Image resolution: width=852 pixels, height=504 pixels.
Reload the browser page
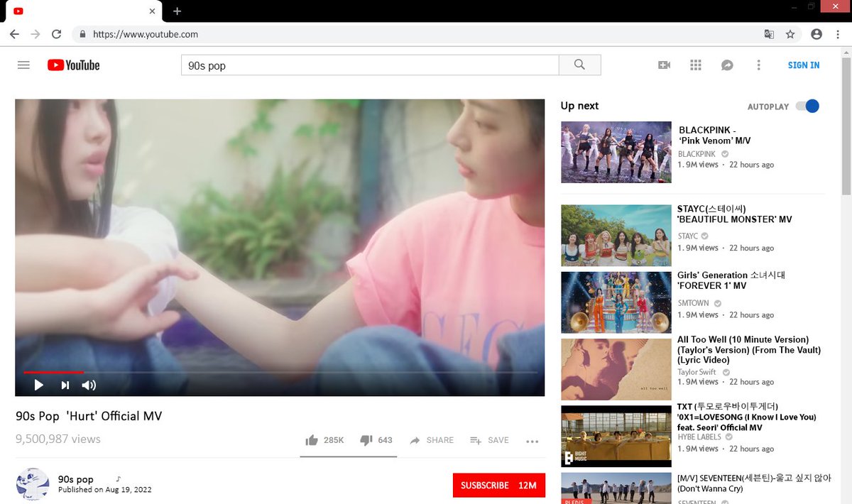pyautogui.click(x=57, y=34)
